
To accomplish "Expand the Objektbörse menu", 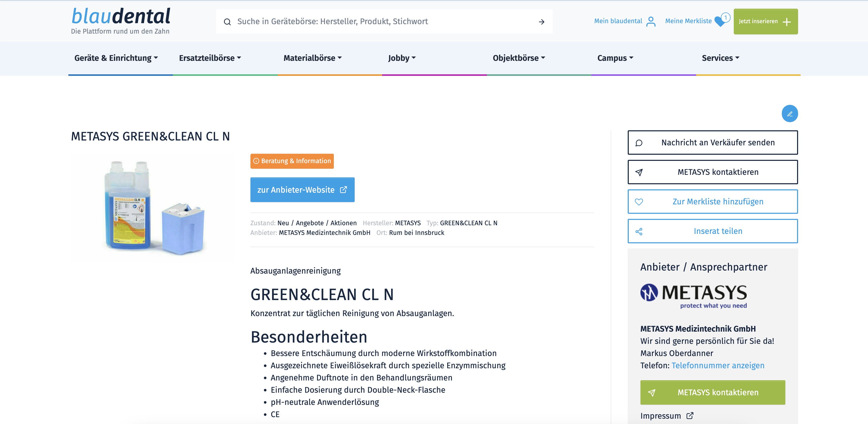I will 519,58.
